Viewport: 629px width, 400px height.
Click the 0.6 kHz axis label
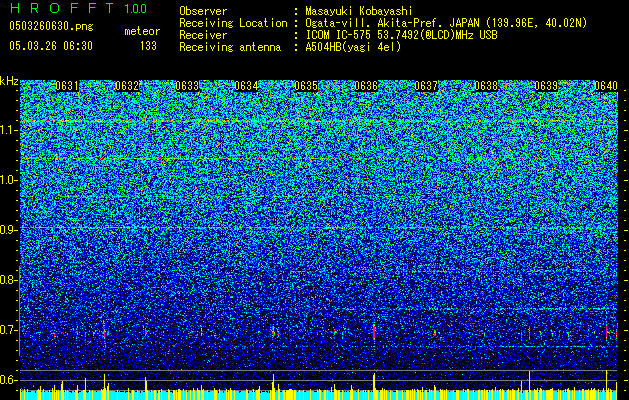[8, 380]
